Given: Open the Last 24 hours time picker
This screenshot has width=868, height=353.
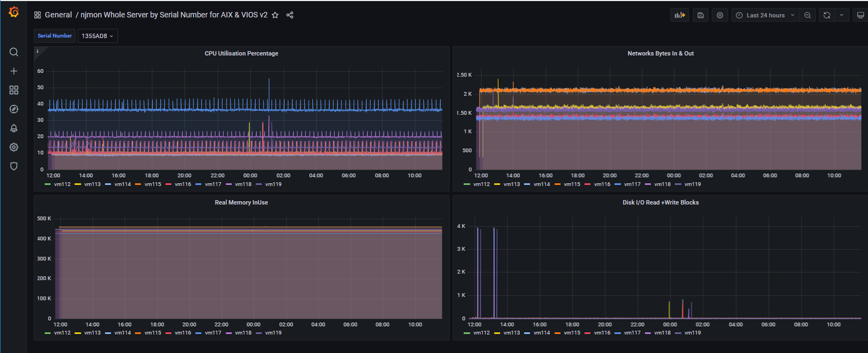Looking at the screenshot, I should [x=765, y=15].
